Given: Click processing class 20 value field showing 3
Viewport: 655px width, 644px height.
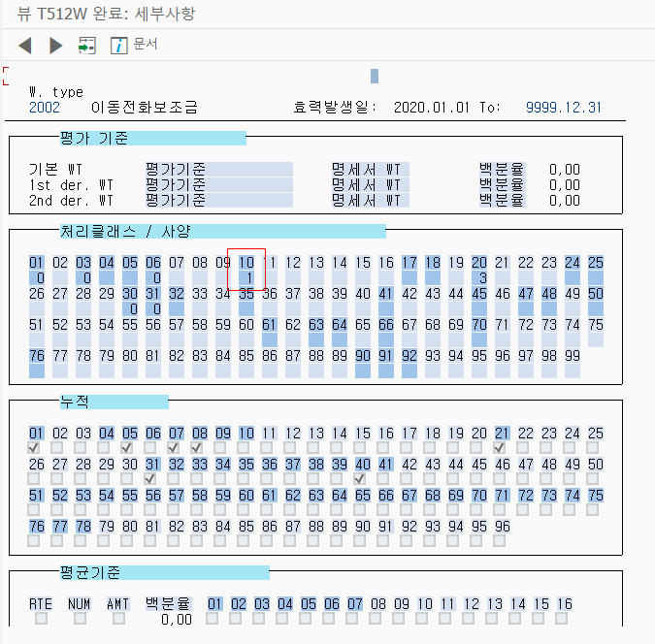Looking at the screenshot, I should (x=478, y=277).
